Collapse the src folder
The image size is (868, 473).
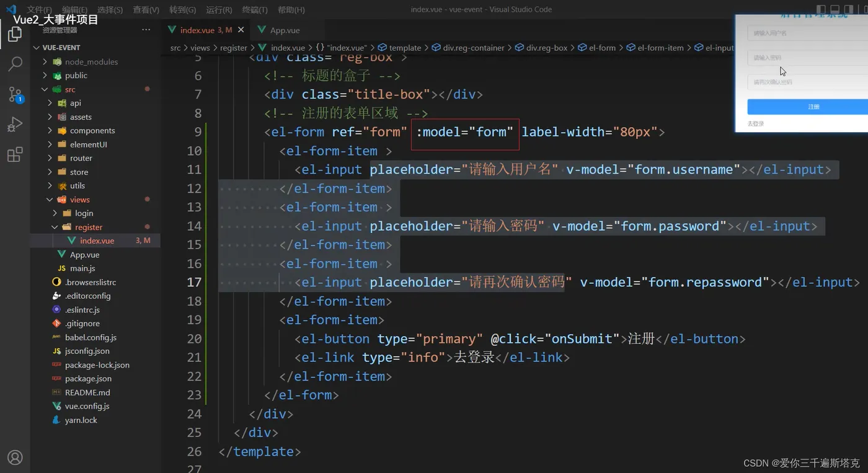click(70, 89)
